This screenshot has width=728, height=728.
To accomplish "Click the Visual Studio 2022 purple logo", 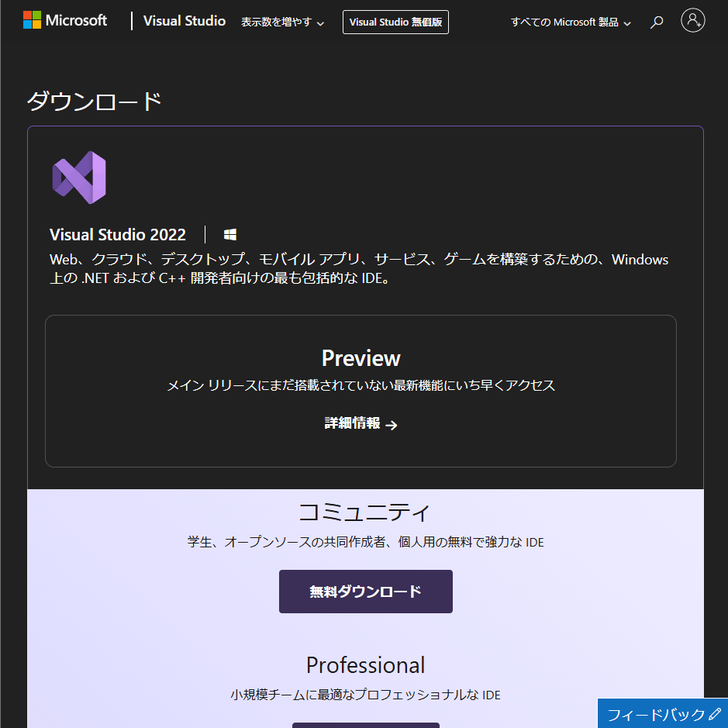I will coord(79,178).
